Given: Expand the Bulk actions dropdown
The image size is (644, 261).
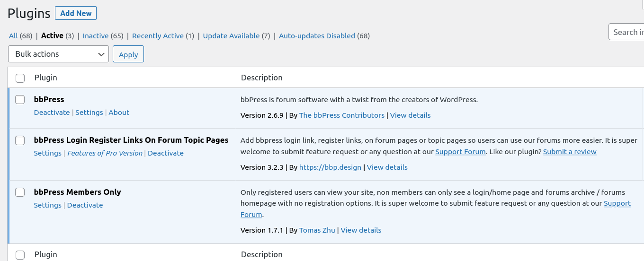Looking at the screenshot, I should pyautogui.click(x=59, y=54).
